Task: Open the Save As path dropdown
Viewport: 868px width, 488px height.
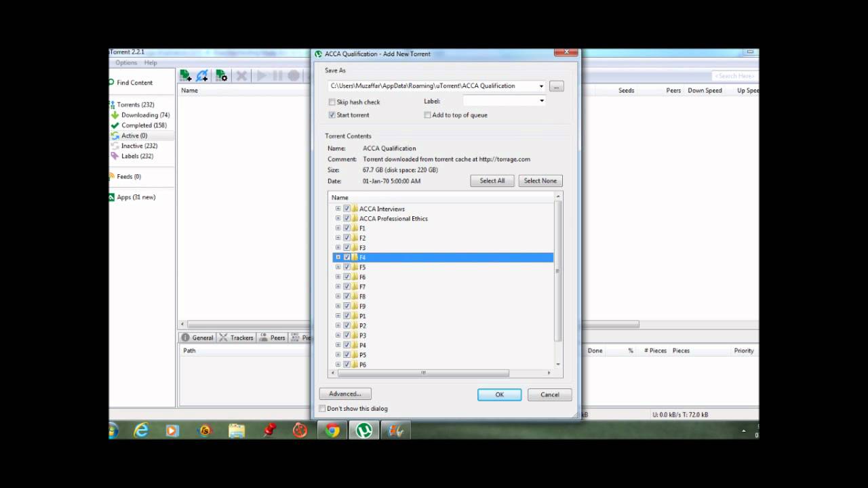Action: [541, 86]
